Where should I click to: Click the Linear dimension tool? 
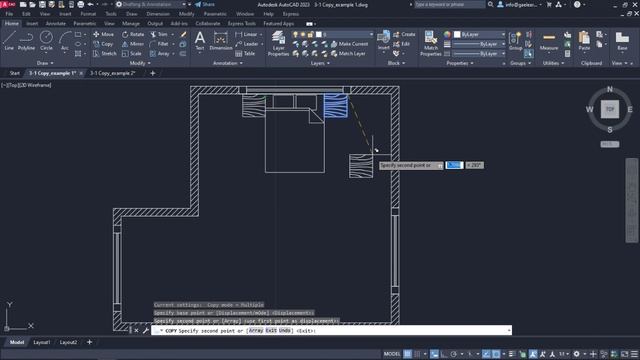(246, 34)
